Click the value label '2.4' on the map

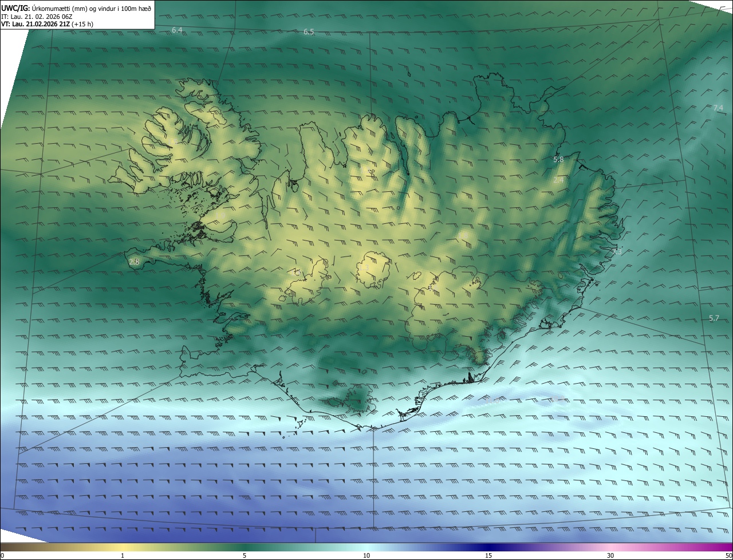(559, 180)
